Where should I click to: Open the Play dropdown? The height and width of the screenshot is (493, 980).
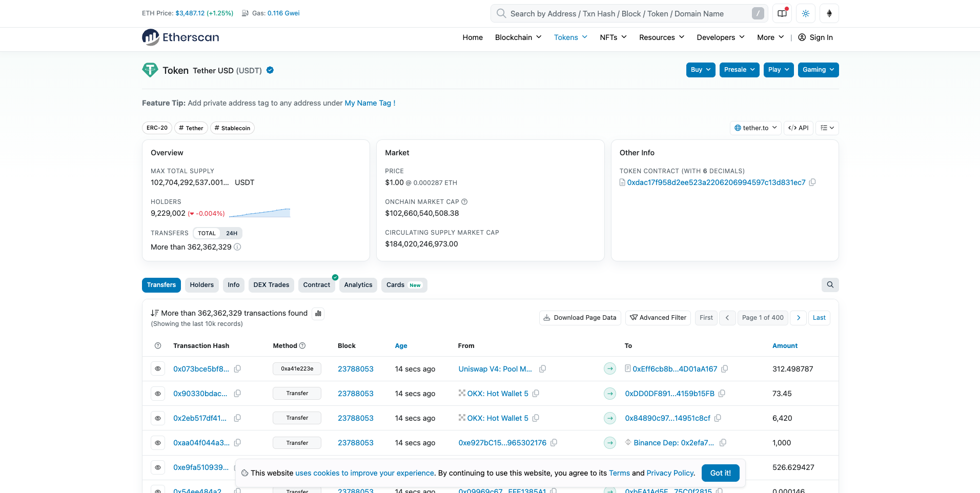tap(779, 70)
